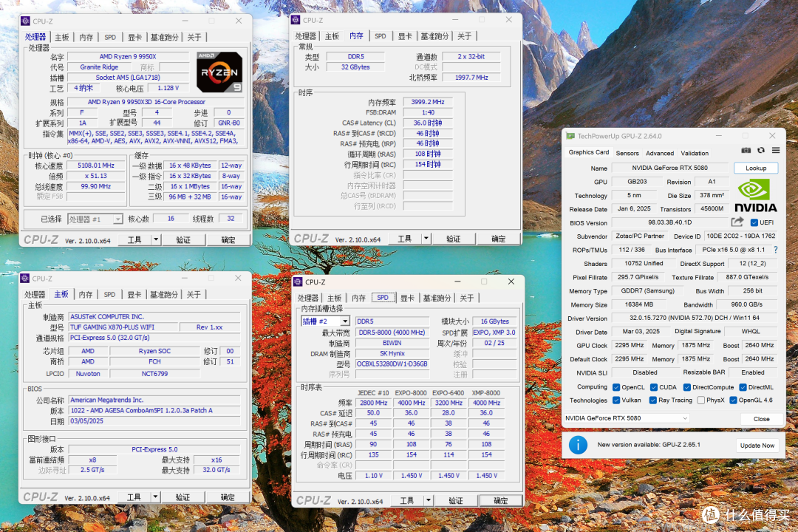This screenshot has height=532, width=798.
Task: Click the CPU-Z title icon in the SPD window
Action: (299, 282)
